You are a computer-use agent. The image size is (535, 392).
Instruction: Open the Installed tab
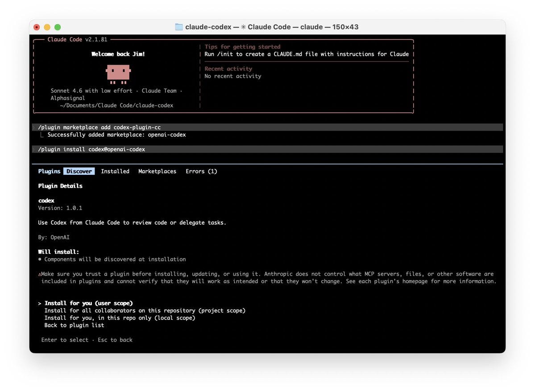[115, 171]
